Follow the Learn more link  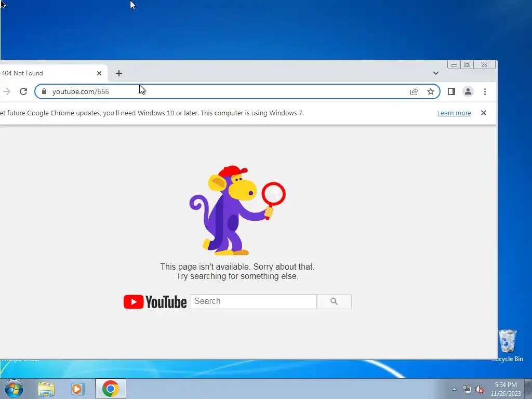click(454, 113)
